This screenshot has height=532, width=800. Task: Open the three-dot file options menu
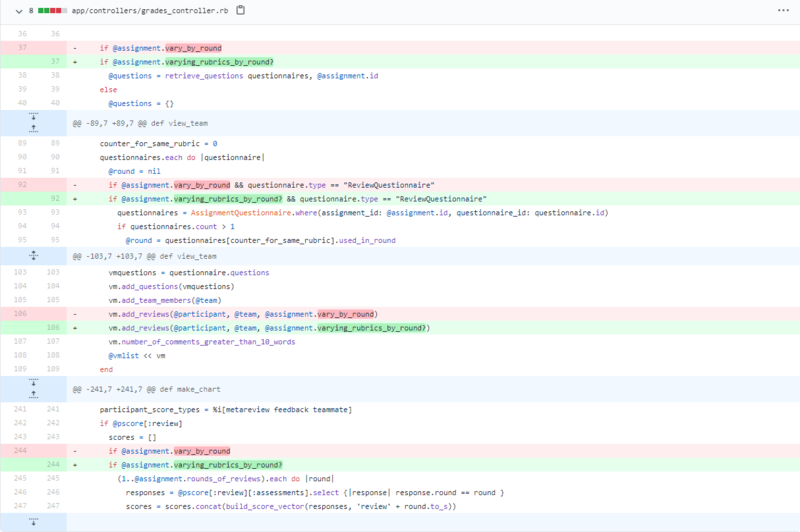click(x=783, y=10)
